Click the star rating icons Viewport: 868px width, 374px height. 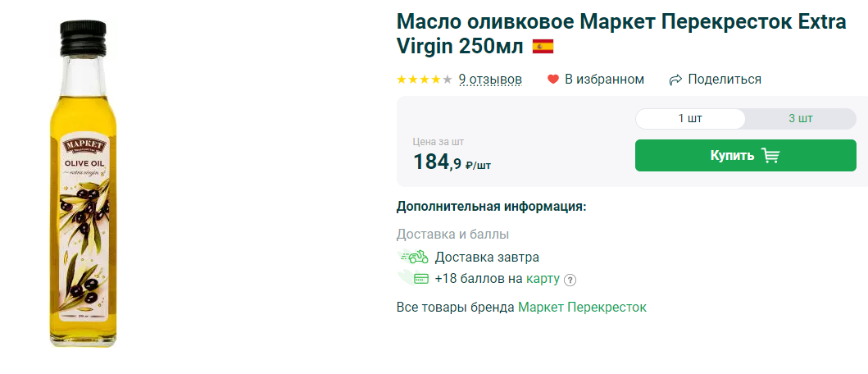(x=424, y=80)
